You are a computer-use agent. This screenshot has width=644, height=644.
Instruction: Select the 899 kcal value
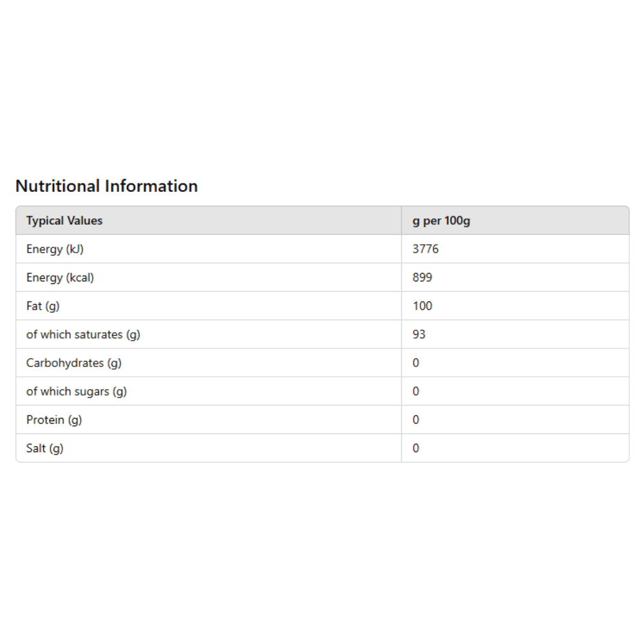pos(422,278)
